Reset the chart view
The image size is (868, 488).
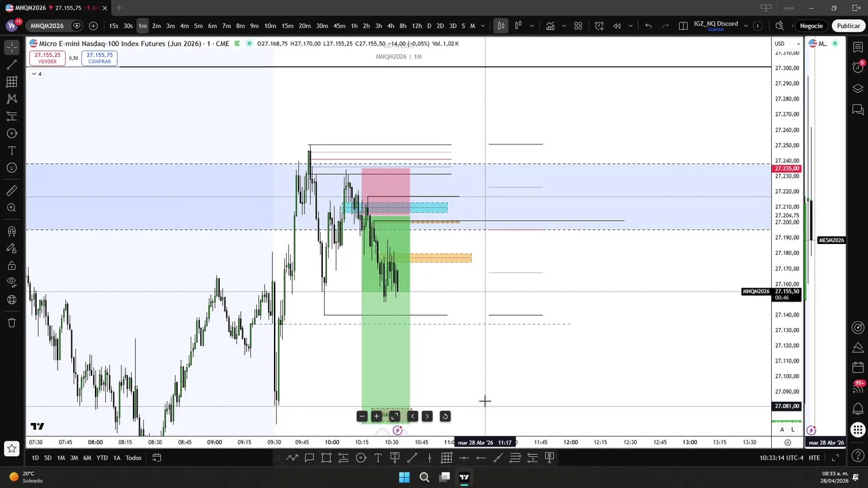point(446,416)
